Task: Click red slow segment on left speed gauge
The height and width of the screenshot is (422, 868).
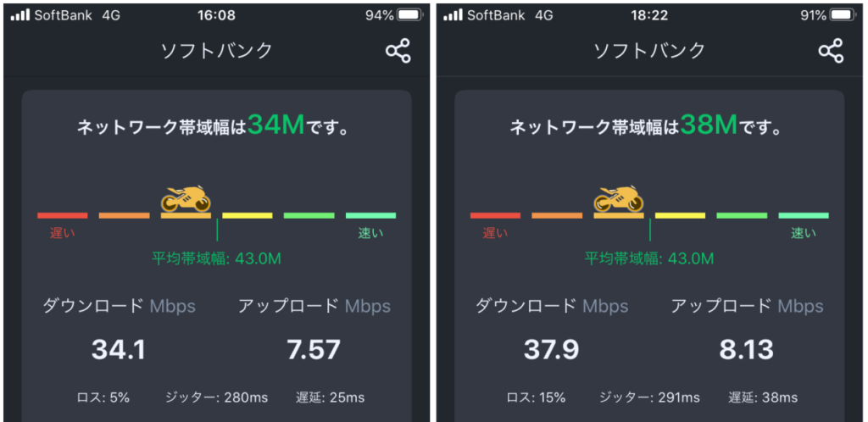Action: tap(63, 215)
